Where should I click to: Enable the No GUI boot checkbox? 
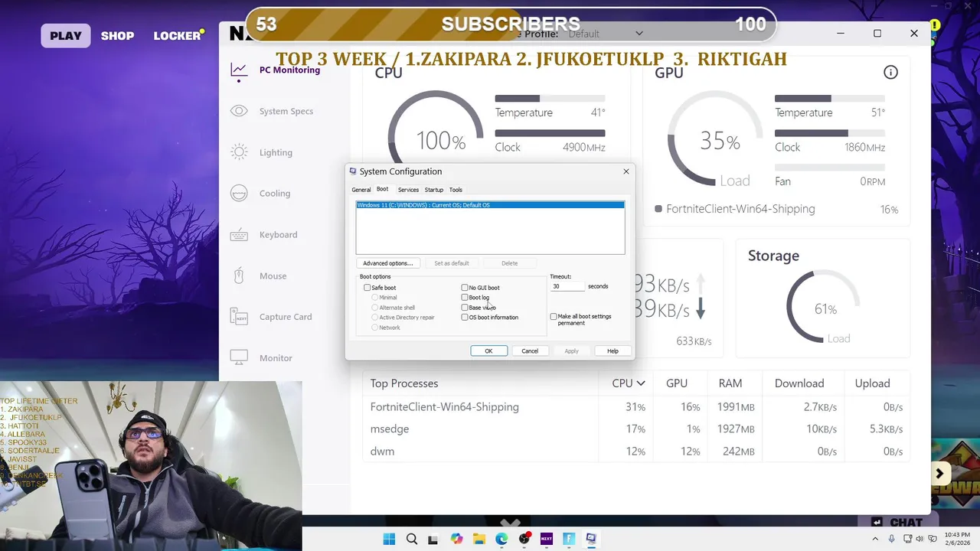465,288
